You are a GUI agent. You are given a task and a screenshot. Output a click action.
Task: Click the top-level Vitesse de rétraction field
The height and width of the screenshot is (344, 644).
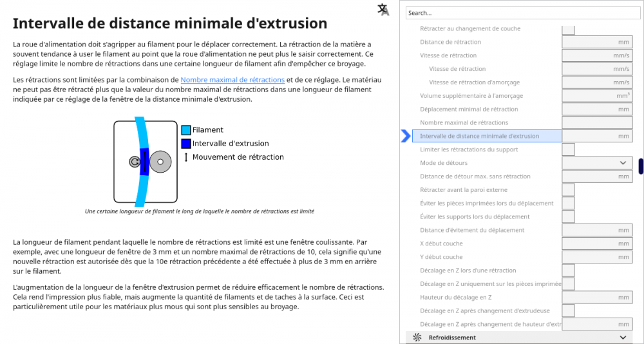597,55
